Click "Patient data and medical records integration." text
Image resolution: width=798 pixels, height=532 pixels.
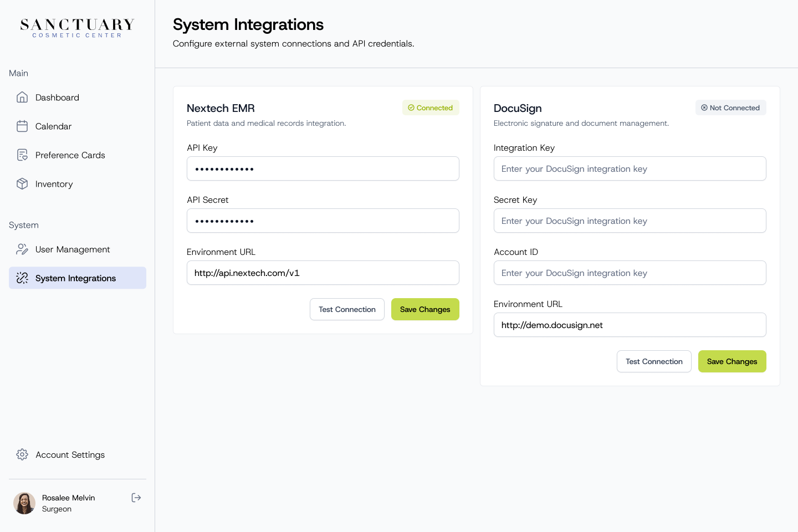(267, 123)
